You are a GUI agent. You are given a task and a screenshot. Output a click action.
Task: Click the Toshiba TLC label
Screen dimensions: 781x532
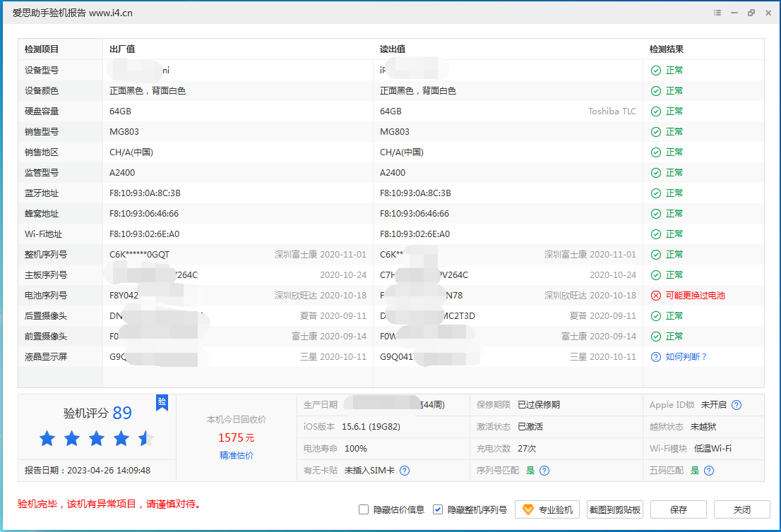pyautogui.click(x=612, y=111)
